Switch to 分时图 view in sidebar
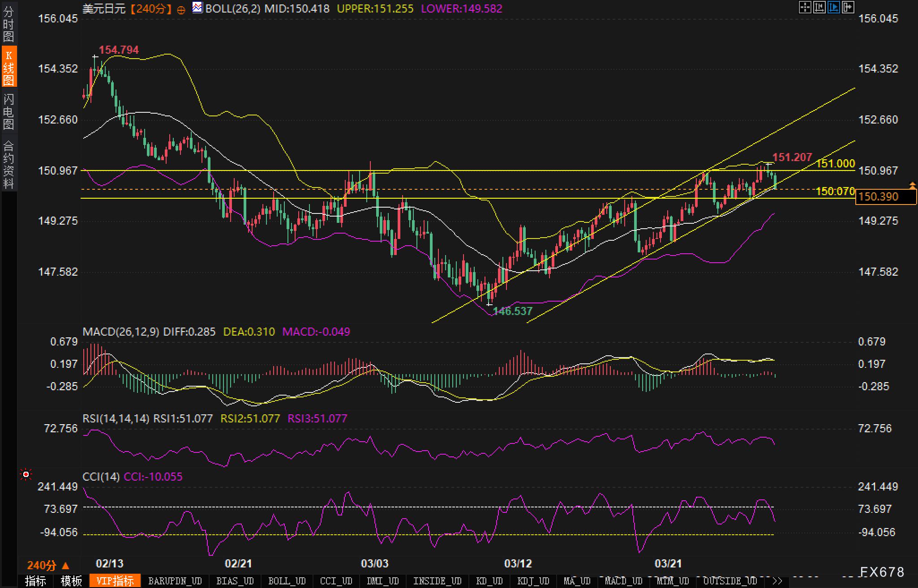 8,25
